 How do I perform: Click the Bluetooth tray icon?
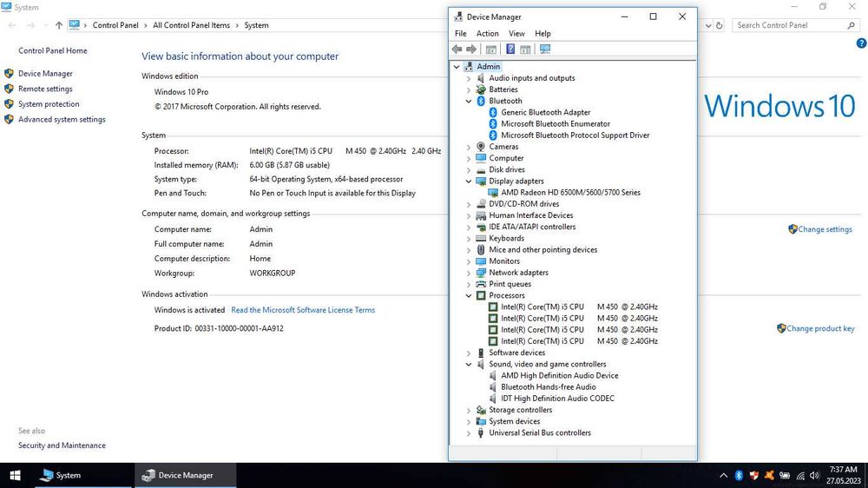[x=739, y=475]
